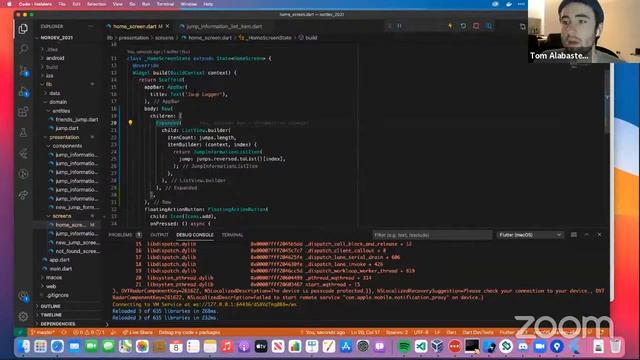Open the Search view in the activity bar
640x360 pixels.
(x=23, y=49)
